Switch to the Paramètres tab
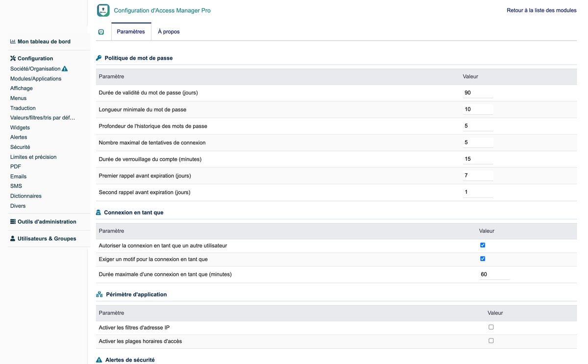 click(x=131, y=32)
